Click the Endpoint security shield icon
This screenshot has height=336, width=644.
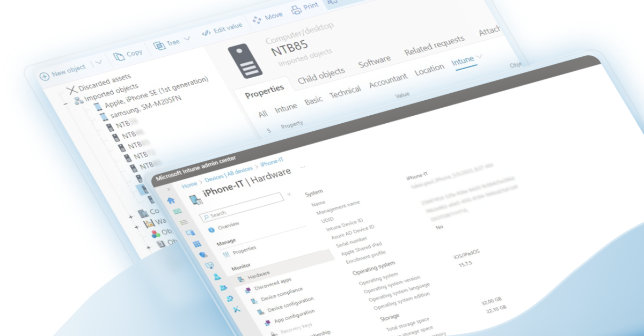click(x=203, y=255)
